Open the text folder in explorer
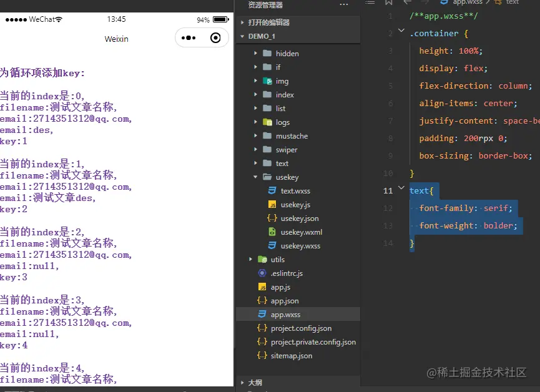The image size is (540, 392). pyautogui.click(x=282, y=164)
